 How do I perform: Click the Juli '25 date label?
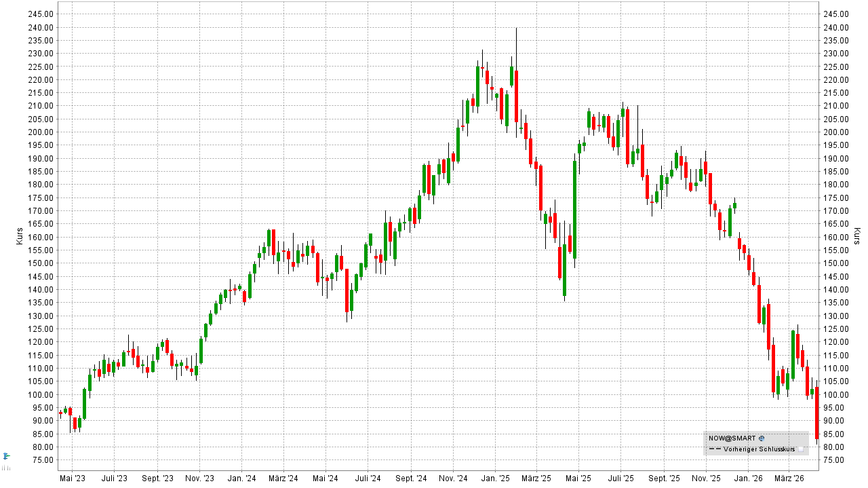point(620,478)
